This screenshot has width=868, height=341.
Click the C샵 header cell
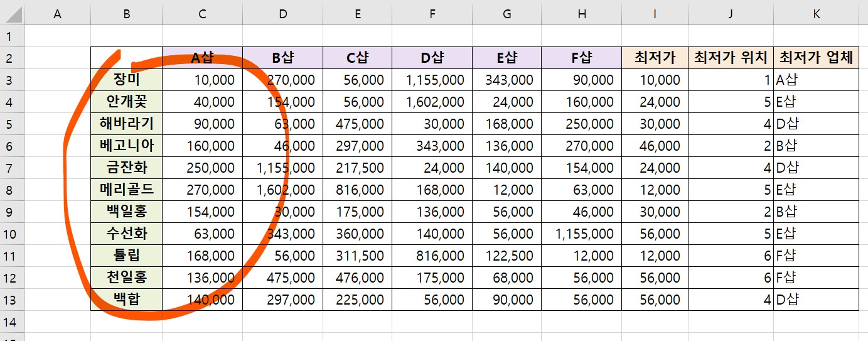[x=357, y=58]
